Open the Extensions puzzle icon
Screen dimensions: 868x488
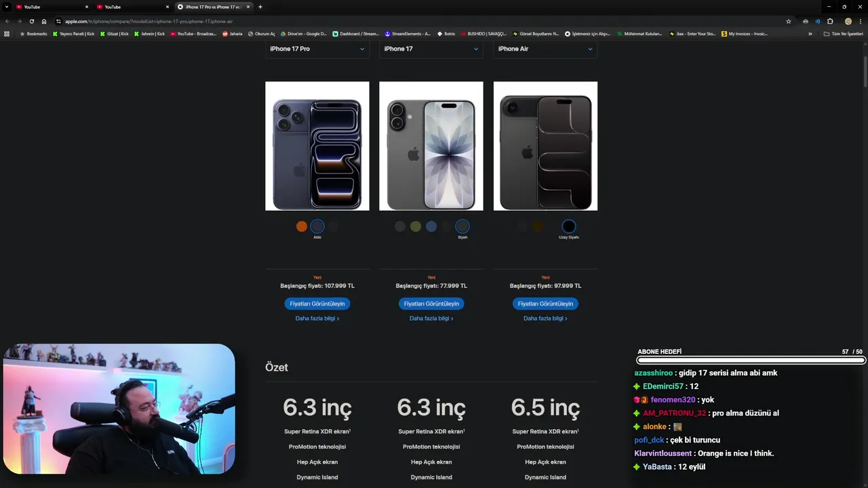[x=830, y=21]
